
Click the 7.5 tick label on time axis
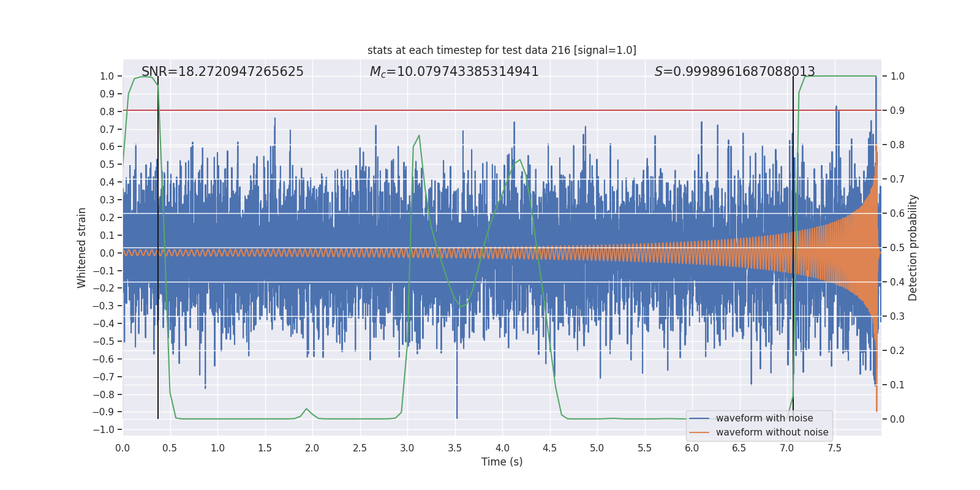point(834,448)
